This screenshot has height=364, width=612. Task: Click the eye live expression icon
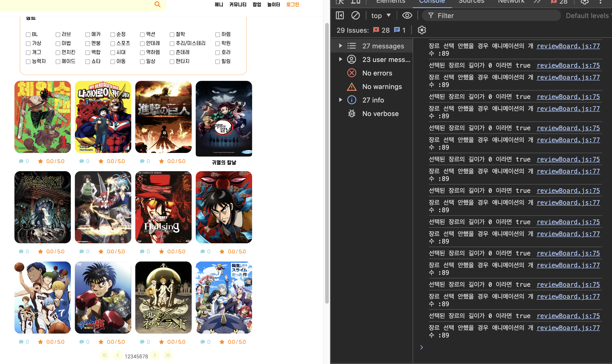click(x=407, y=16)
